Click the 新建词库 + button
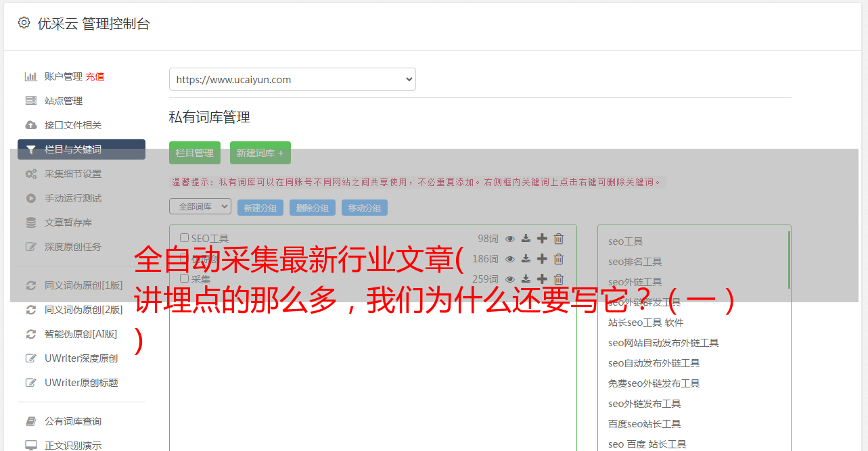868x451 pixels. pos(260,153)
